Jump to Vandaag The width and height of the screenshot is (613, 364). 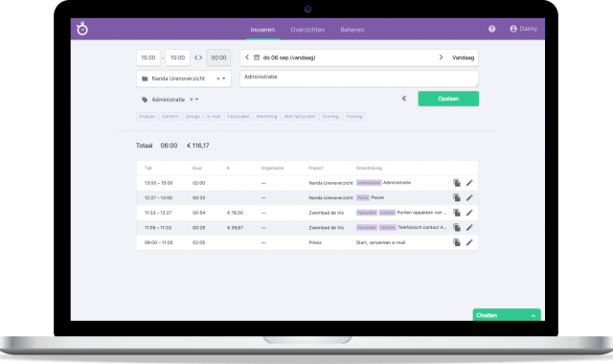(463, 57)
